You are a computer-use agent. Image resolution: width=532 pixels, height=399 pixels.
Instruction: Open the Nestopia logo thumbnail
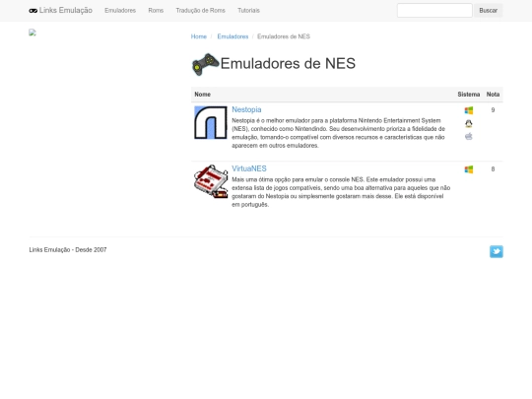(211, 122)
